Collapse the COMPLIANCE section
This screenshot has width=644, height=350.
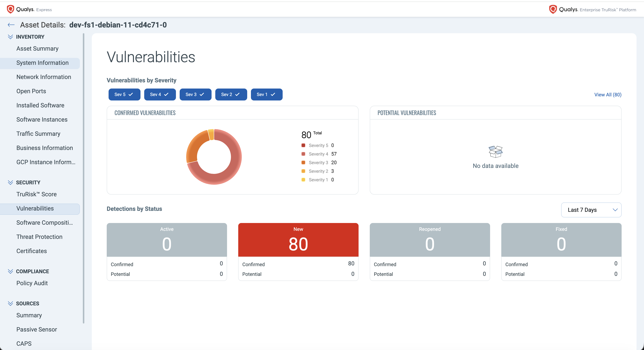click(x=10, y=271)
